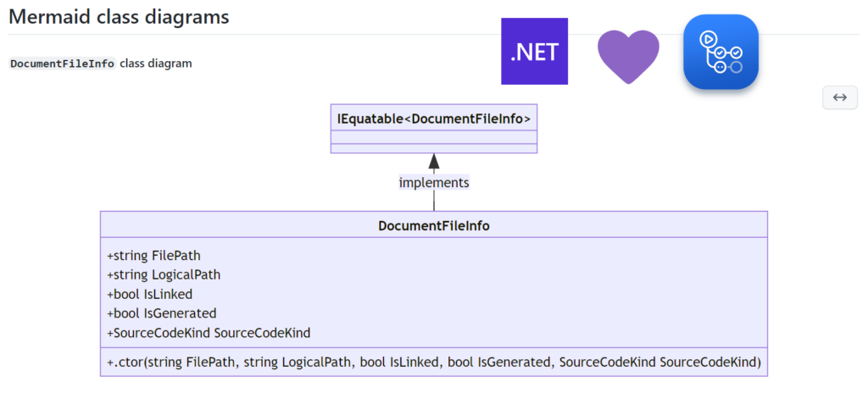The image size is (868, 393).
Task: Select the '+bool IsGenerated' property row
Action: click(161, 313)
